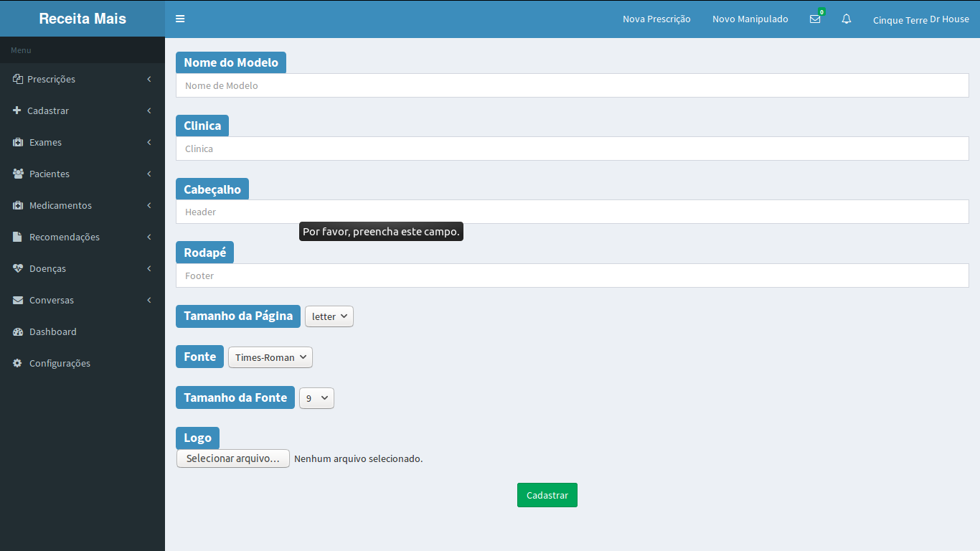Screen dimensions: 980x551
Task: Click the Nome do Modelo label
Action: pyautogui.click(x=231, y=62)
